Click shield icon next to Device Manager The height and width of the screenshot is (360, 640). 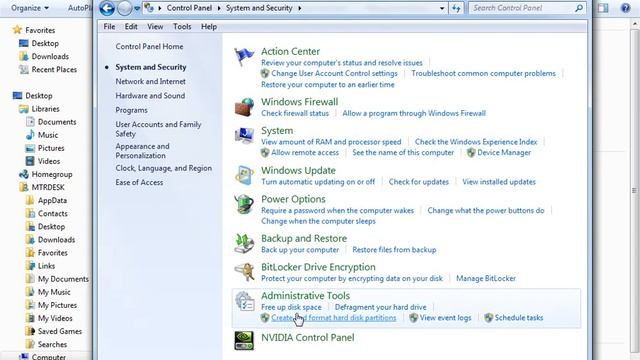[x=471, y=153]
